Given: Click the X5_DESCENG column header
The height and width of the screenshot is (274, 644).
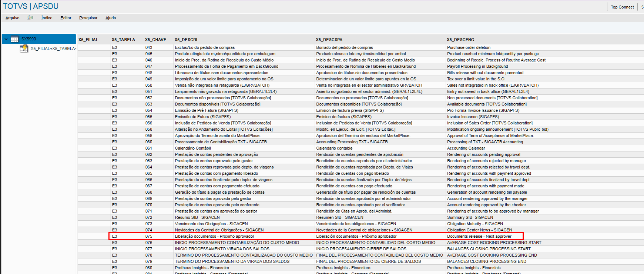Looking at the screenshot, I should coord(460,40).
